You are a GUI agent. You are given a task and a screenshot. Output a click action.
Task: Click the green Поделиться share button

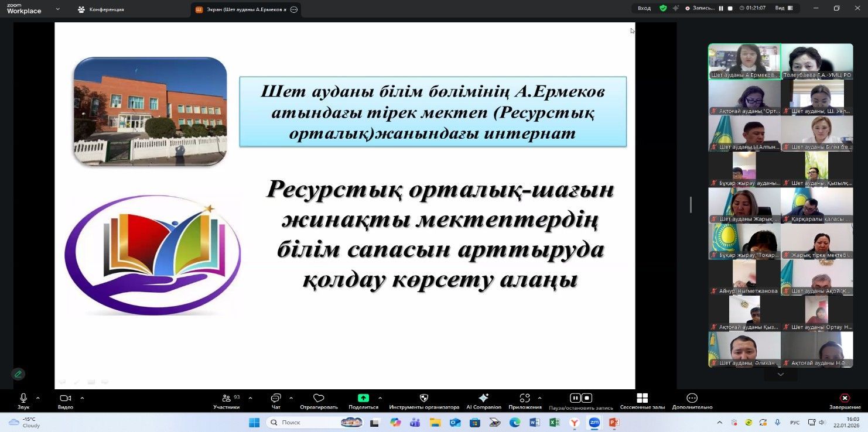(x=363, y=401)
